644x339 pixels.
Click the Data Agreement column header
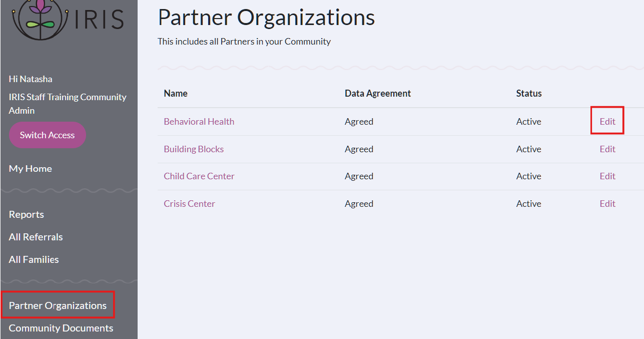pos(378,93)
